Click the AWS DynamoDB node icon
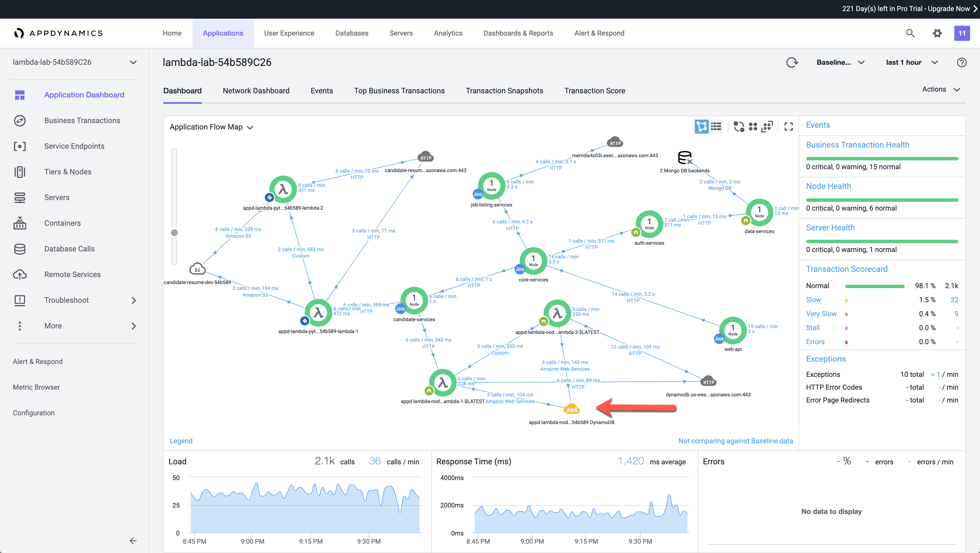Viewport: 980px width, 553px height. point(571,409)
